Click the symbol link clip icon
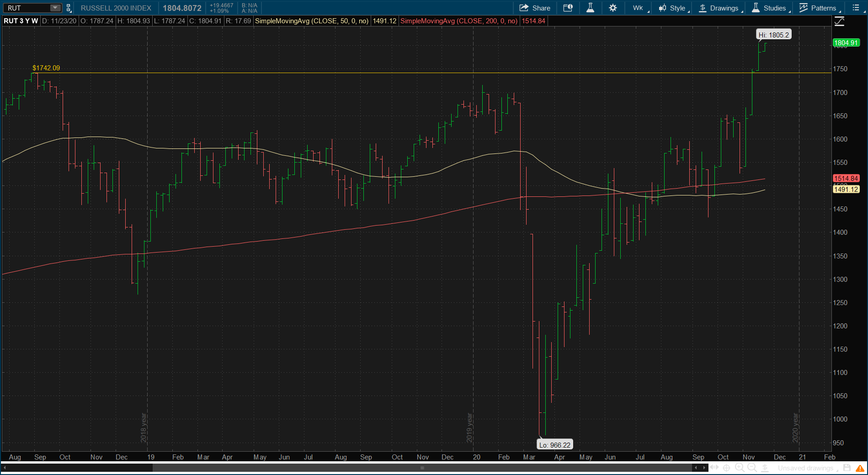Viewport: 868px width, 475px height. [69, 8]
